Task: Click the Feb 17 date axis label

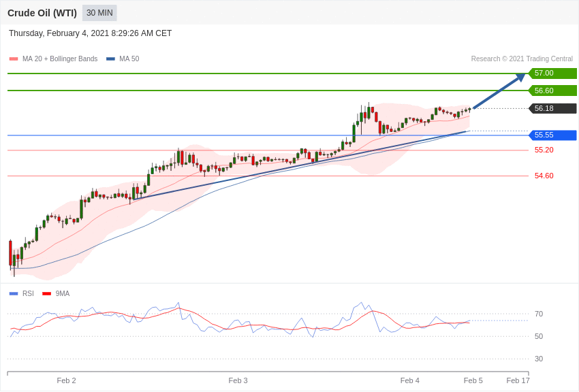Action: coord(518,381)
